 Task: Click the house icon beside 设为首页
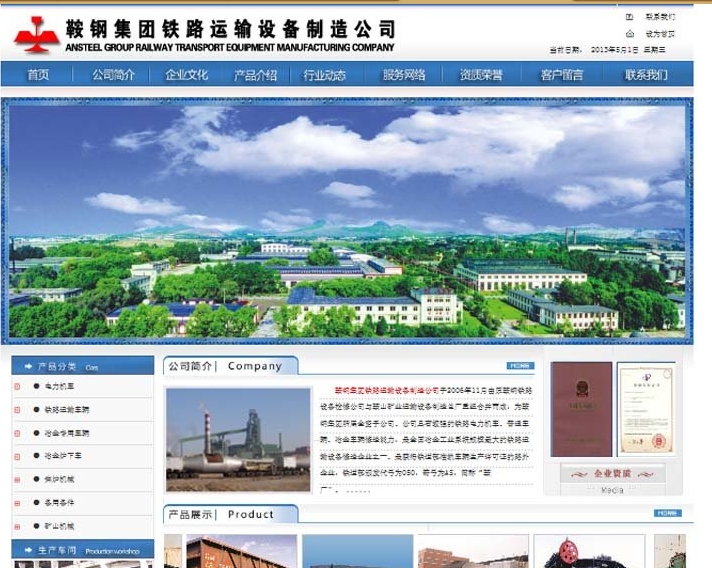coord(630,34)
